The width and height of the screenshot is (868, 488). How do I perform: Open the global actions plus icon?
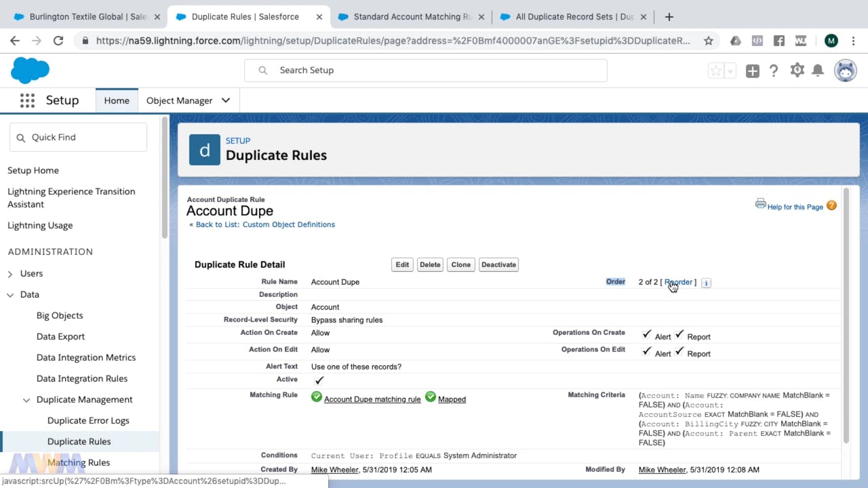click(752, 70)
